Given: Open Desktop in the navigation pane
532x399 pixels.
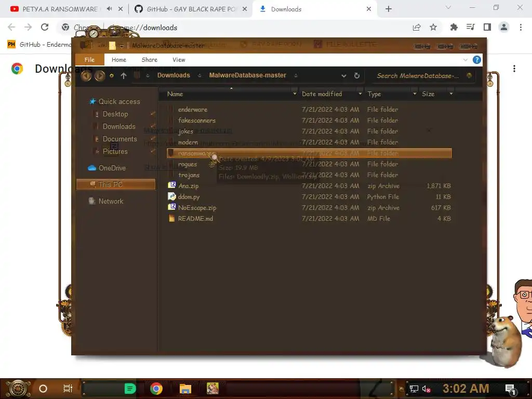Looking at the screenshot, I should pos(115,114).
